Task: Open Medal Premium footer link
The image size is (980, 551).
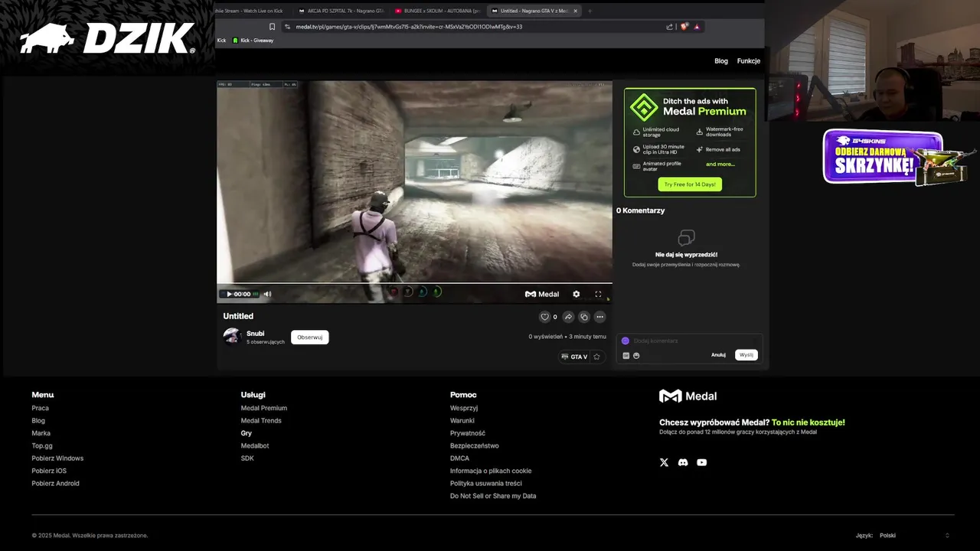Action: (x=264, y=408)
